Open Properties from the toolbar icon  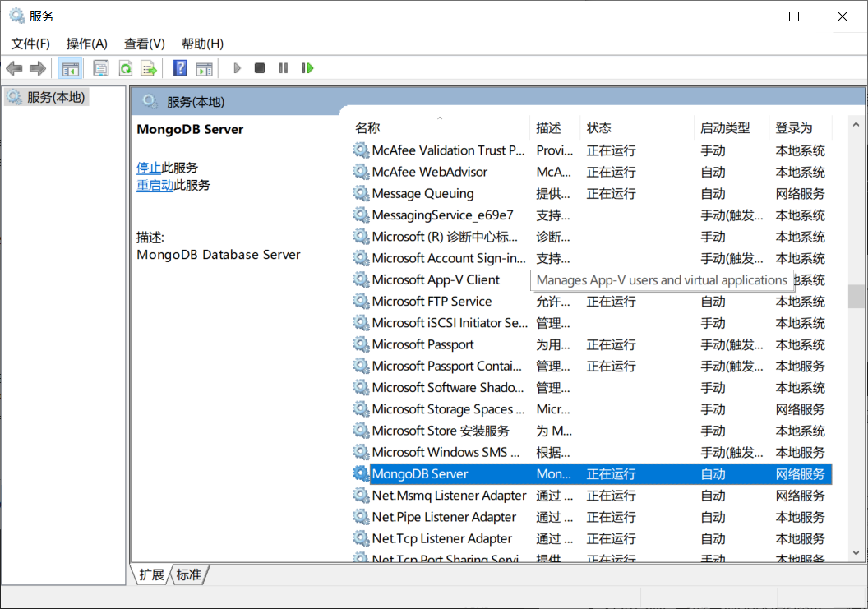coord(101,68)
